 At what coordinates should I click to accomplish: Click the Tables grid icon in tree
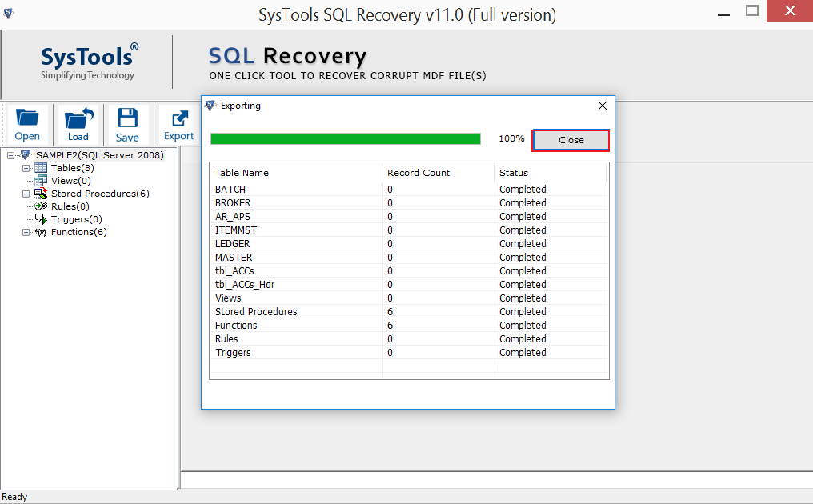click(x=41, y=168)
